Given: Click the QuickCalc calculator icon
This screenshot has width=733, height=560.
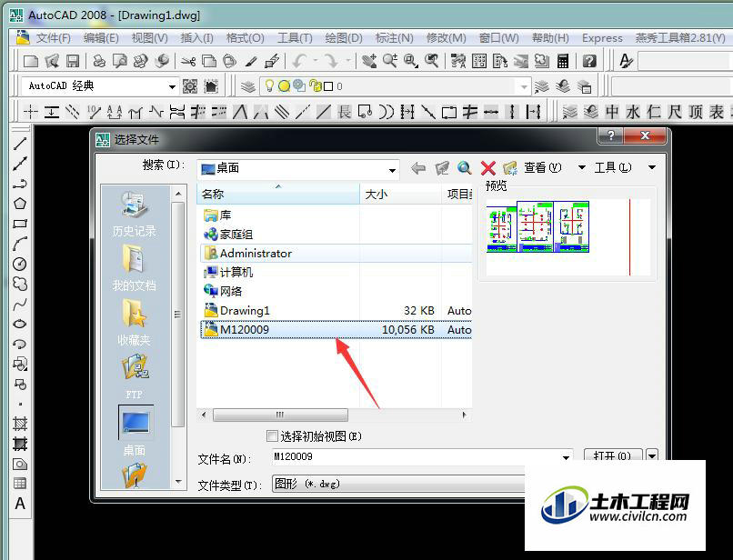Looking at the screenshot, I should click(563, 61).
